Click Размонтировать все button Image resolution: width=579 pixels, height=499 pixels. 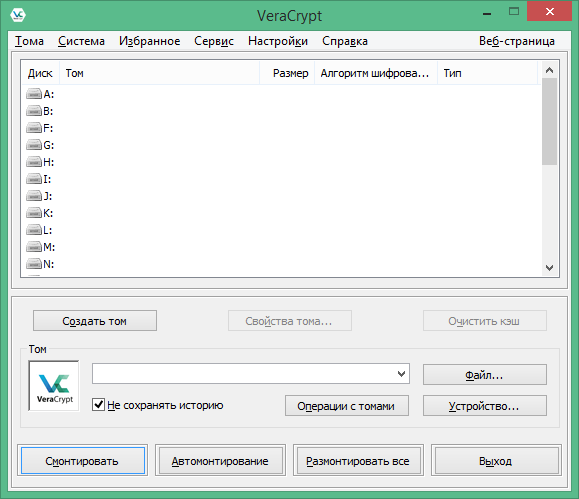coord(358,460)
